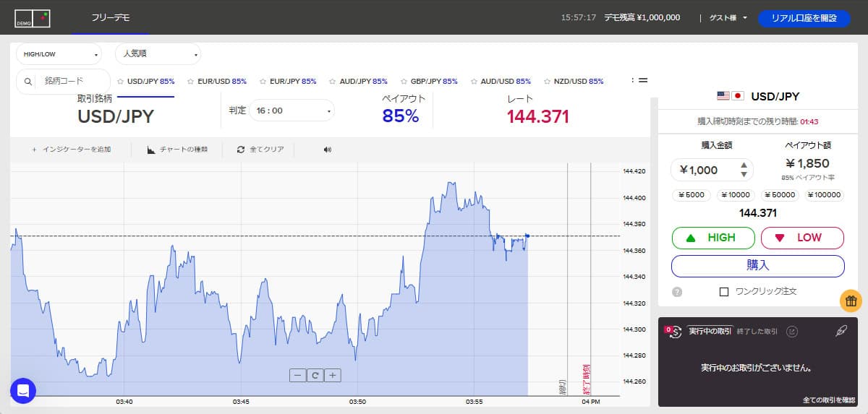
Task: Mark AUD/USD as favorite star
Action: [474, 82]
